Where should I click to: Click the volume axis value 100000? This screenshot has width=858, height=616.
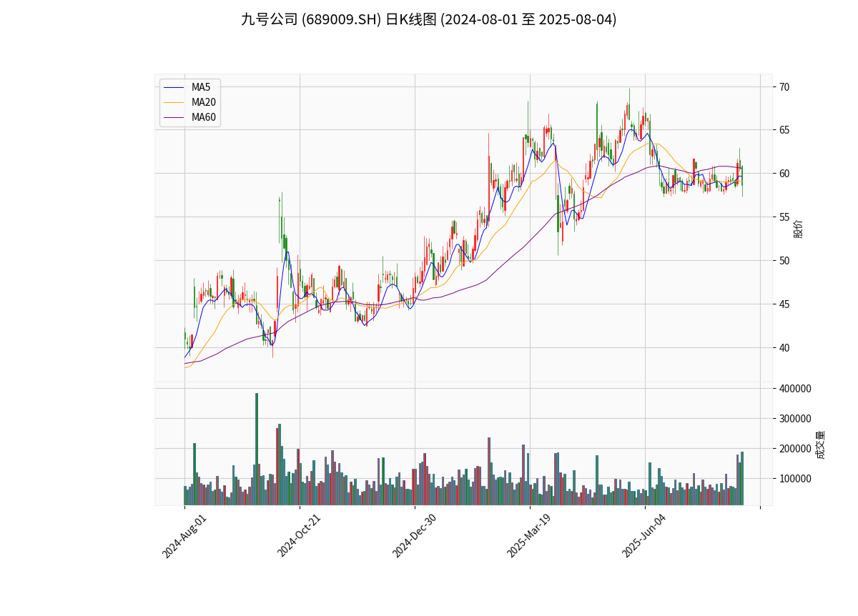point(795,479)
